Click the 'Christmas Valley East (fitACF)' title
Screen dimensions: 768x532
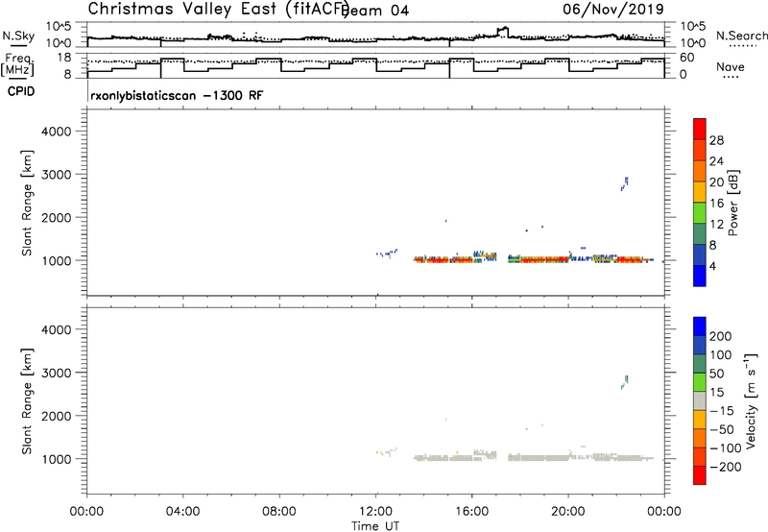219,10
